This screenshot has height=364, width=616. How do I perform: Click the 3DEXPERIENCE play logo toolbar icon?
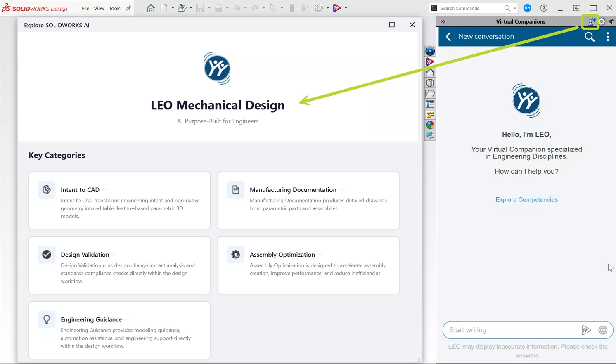tap(337, 8)
